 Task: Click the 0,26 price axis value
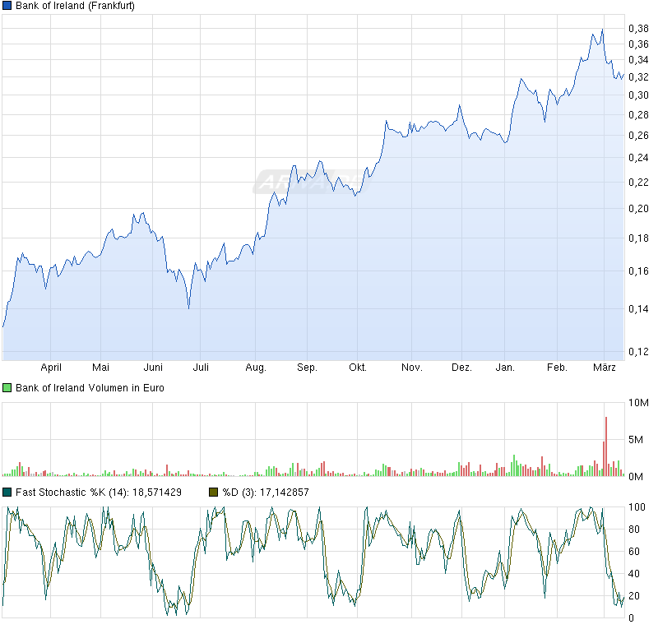638,136
